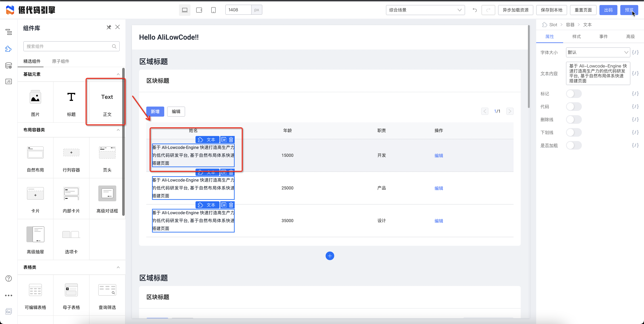Delete the selected 文本 using the trash icon

231,140
